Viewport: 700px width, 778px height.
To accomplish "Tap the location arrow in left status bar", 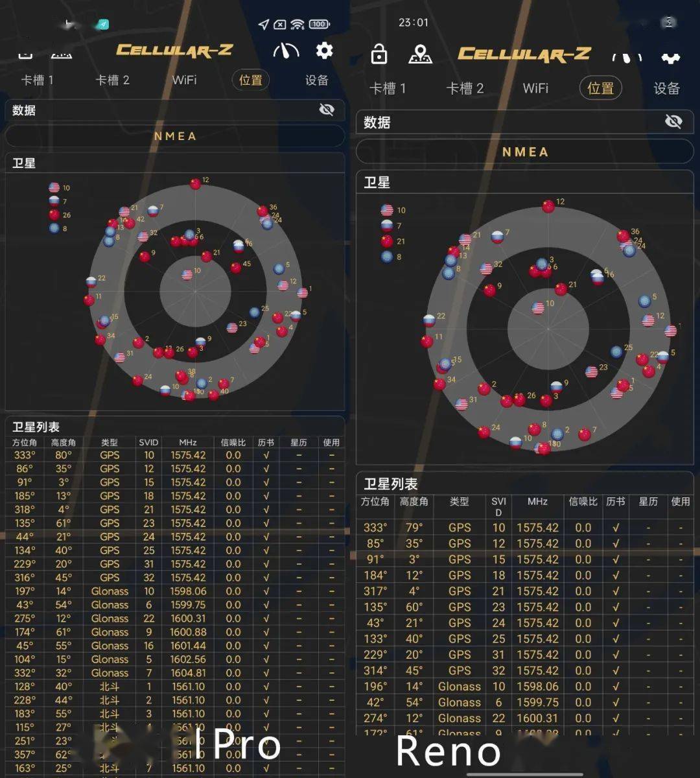I will pyautogui.click(x=263, y=25).
